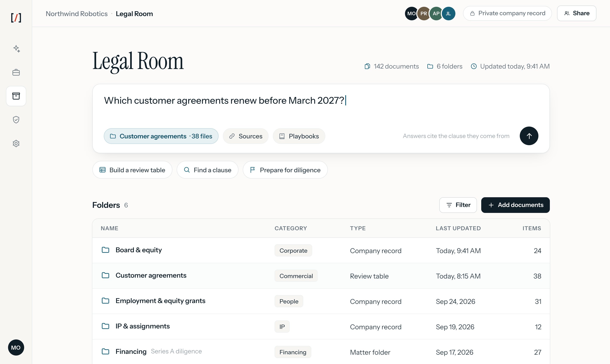Screen dimensions: 610x364
Task: Choose Prepare for diligence
Action: coord(285,170)
